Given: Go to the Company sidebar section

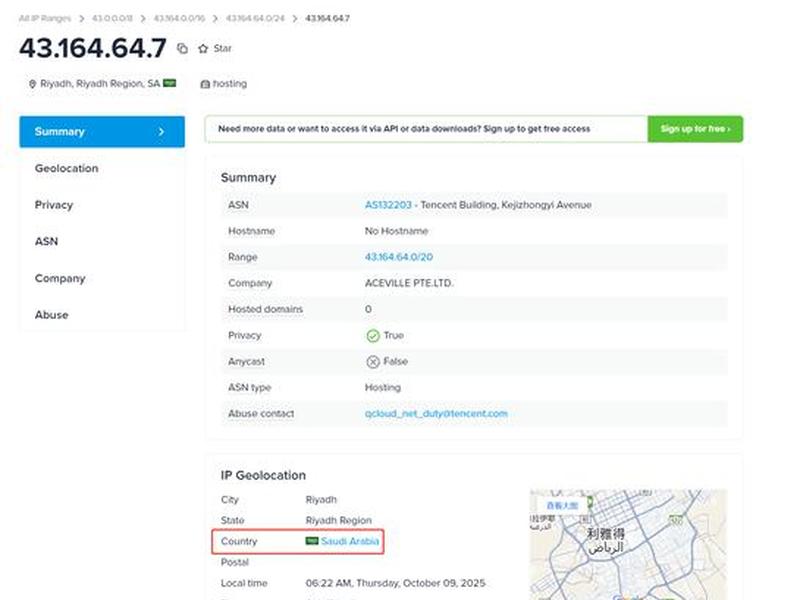Looking at the screenshot, I should [60, 279].
